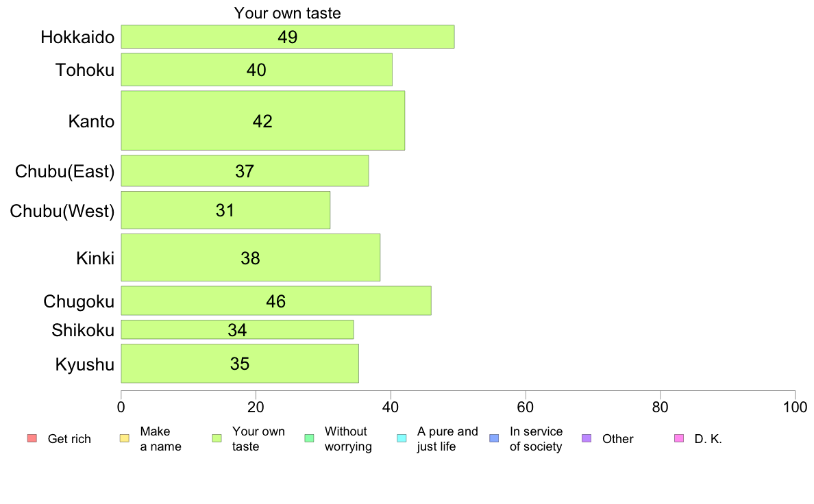814x504 pixels.
Task: Click the Shikoku bar labeled 34
Action: tap(237, 329)
